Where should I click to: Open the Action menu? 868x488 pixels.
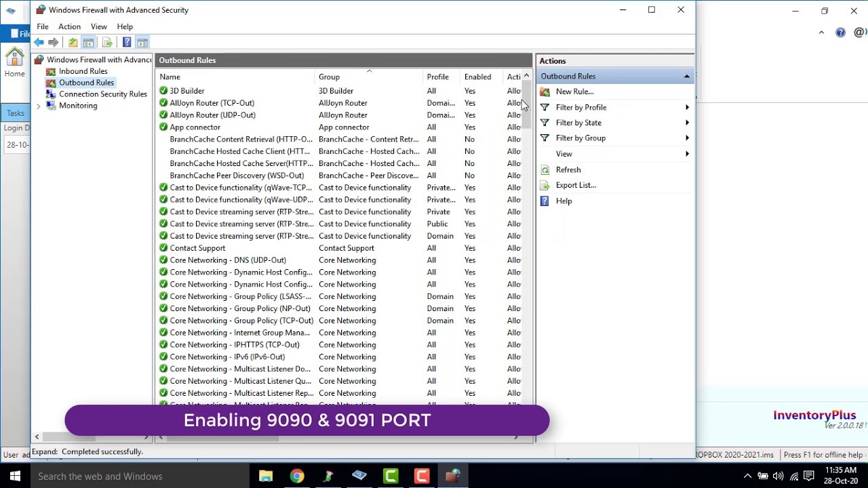(69, 26)
